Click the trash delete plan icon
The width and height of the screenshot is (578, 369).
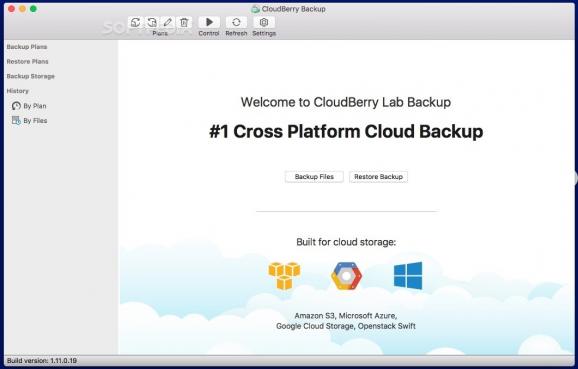point(184,22)
